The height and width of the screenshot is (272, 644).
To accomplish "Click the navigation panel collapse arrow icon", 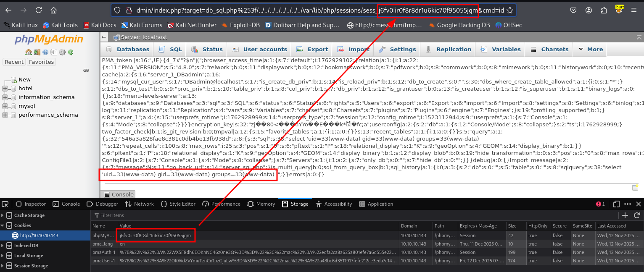I will [x=104, y=37].
